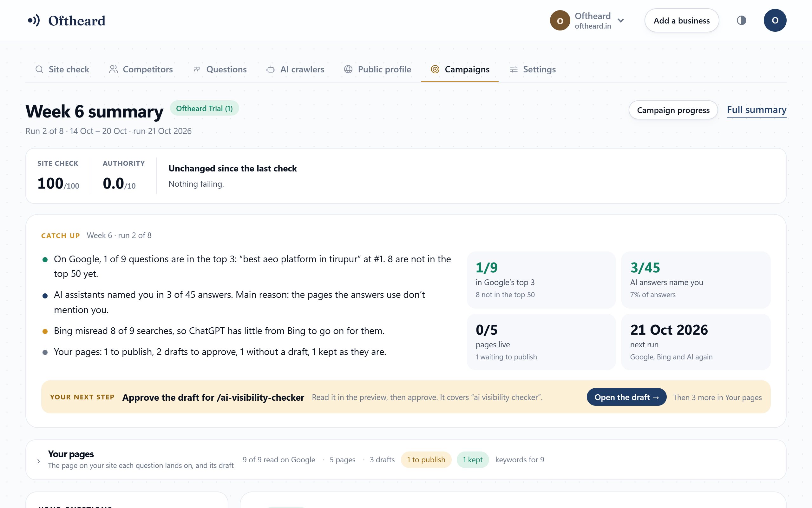Viewport: 812px width, 508px height.
Task: Click the 3/45 AI answers name you card
Action: (x=696, y=279)
